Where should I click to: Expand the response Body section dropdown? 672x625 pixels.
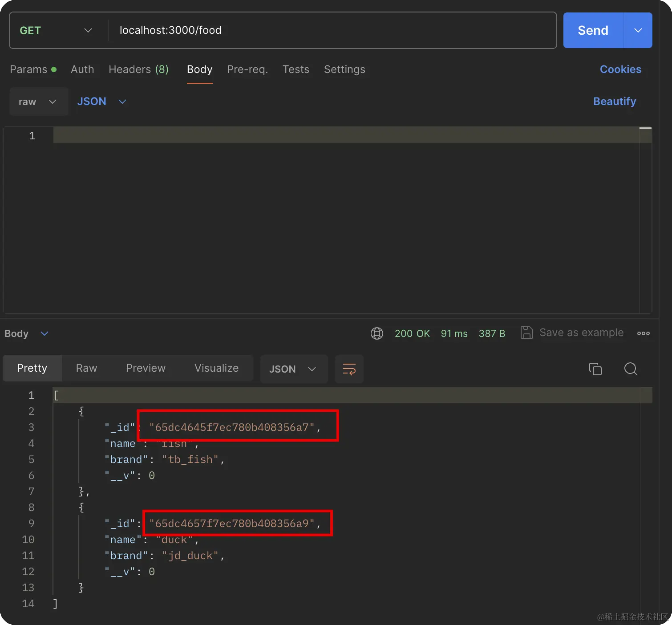pyautogui.click(x=26, y=333)
